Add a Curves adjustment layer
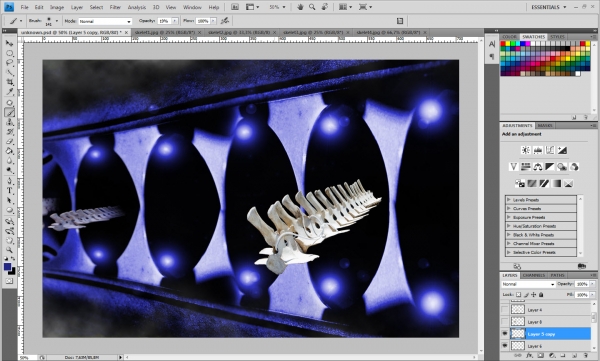Image resolution: width=600 pixels, height=361 pixels. coord(550,150)
